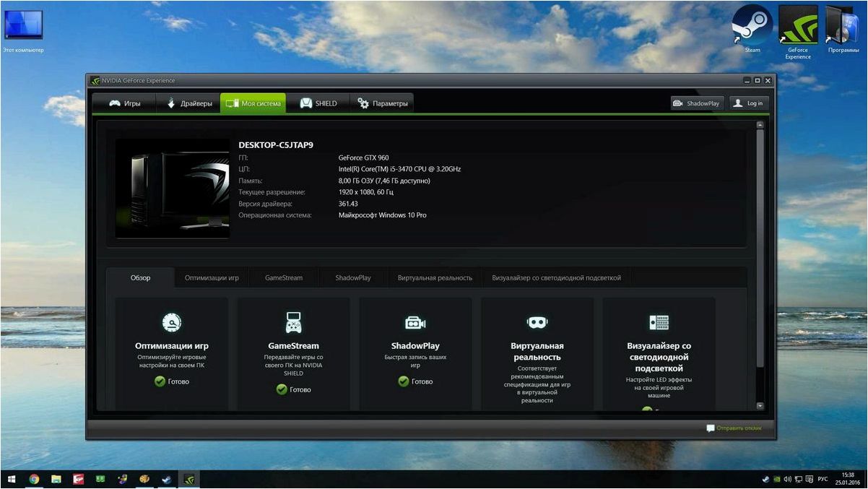Click the SHIELD tab device icon
Screen dimensions: 868x489
coord(306,103)
